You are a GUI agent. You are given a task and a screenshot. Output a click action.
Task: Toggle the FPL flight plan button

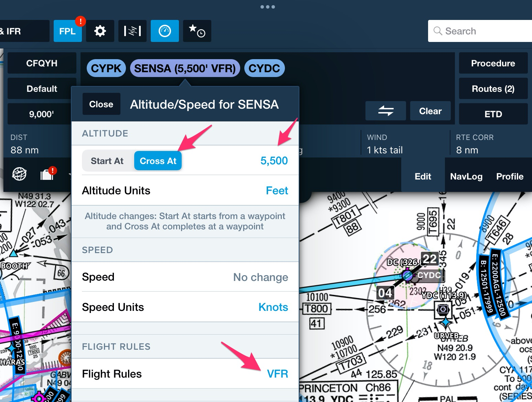coord(67,31)
